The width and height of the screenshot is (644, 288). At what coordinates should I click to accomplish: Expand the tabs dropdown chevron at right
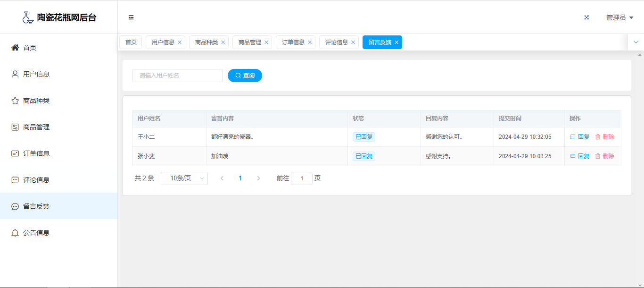[x=636, y=42]
